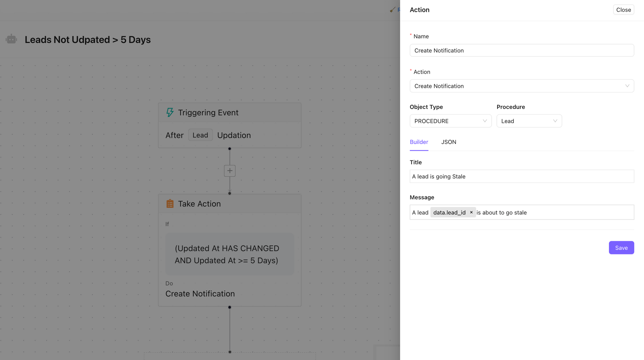
Task: Edit the Title field text
Action: pos(521,176)
